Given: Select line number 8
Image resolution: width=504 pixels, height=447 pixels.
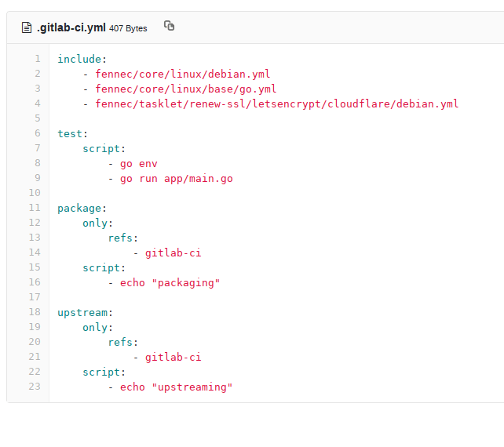Looking at the screenshot, I should [x=38, y=163].
